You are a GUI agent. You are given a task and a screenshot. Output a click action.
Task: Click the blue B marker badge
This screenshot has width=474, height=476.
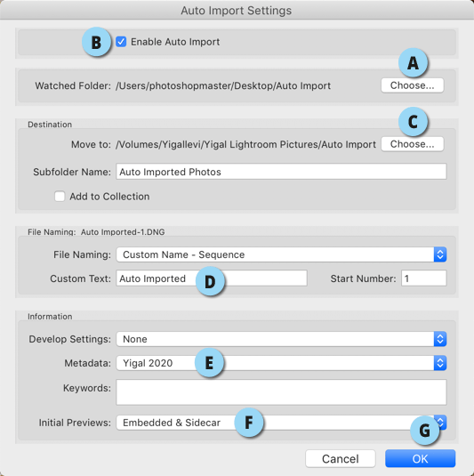pos(97,42)
